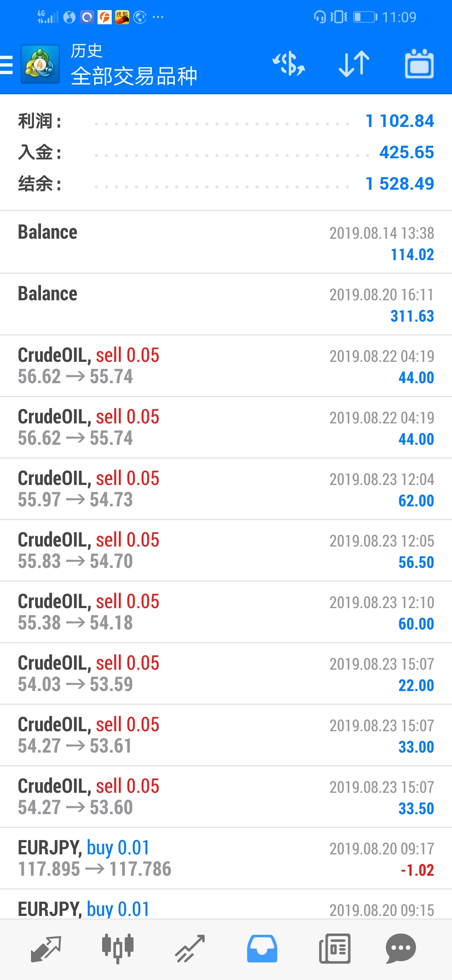Open CrudeOIL trade with 22.00 profit
Screen dimensions: 452x980
226,673
